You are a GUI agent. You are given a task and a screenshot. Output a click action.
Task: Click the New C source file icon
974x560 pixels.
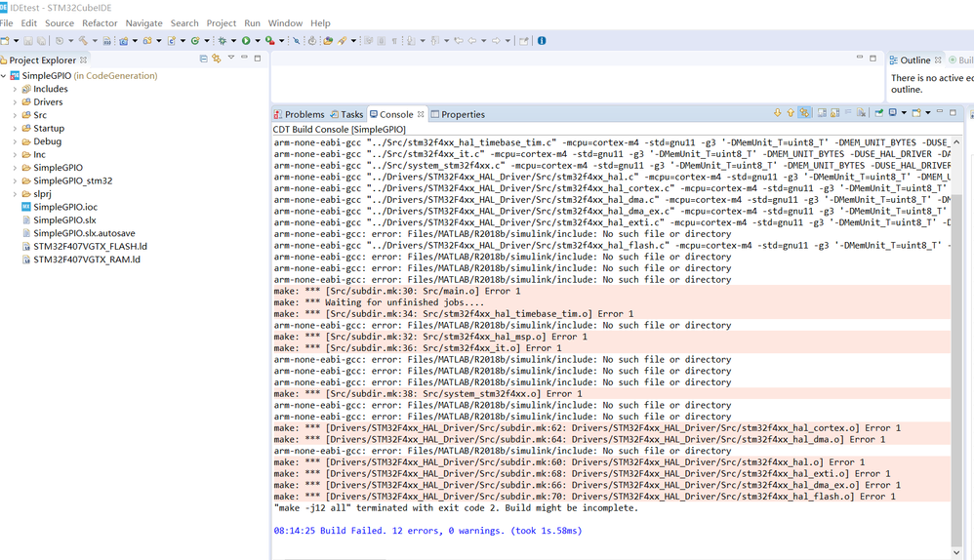click(172, 41)
